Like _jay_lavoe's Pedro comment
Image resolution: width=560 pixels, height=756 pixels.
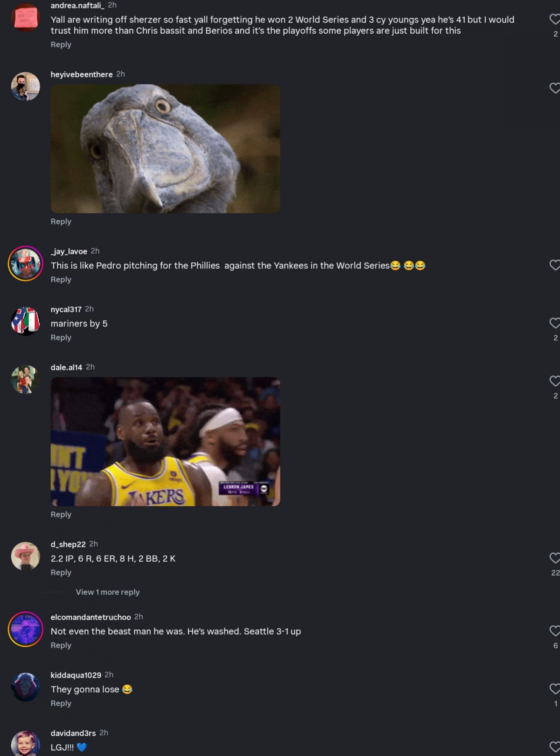(554, 265)
